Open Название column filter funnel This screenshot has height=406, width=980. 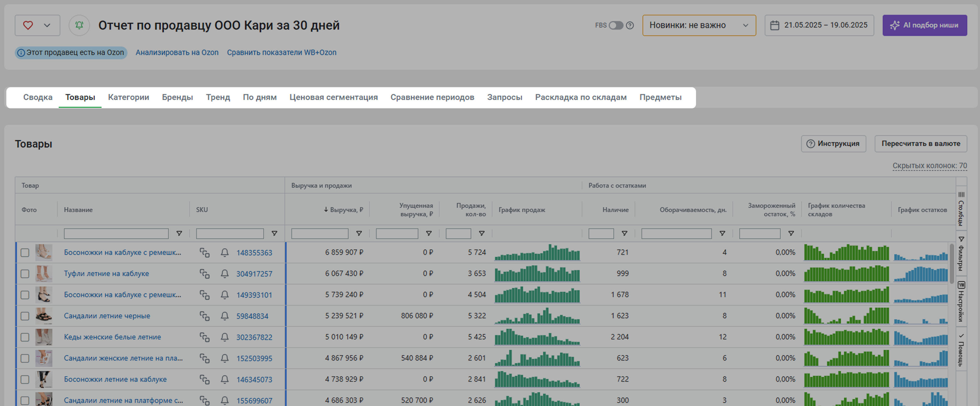[x=179, y=233]
